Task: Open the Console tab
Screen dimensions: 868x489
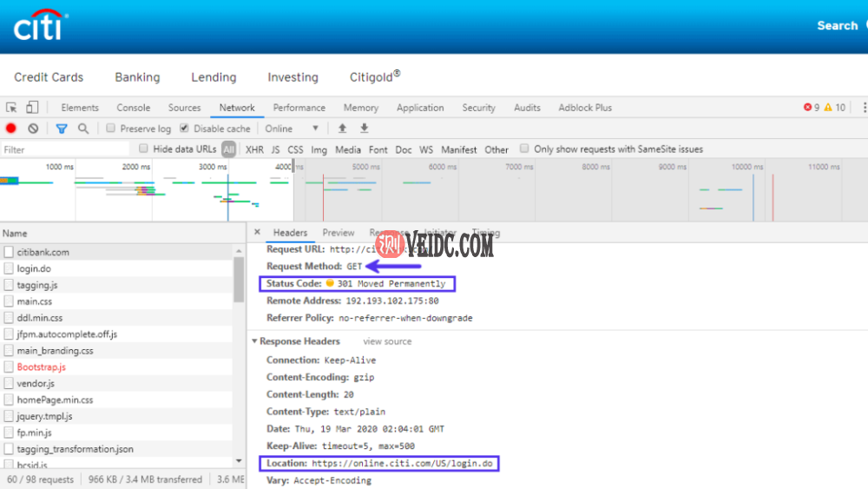Action: point(134,108)
